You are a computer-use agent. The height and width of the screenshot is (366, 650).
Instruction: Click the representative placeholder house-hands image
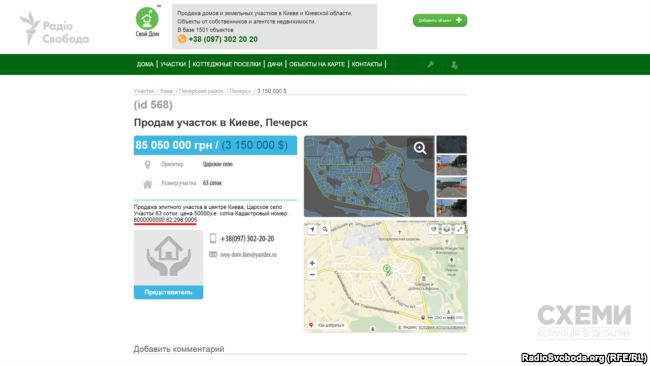[168, 257]
